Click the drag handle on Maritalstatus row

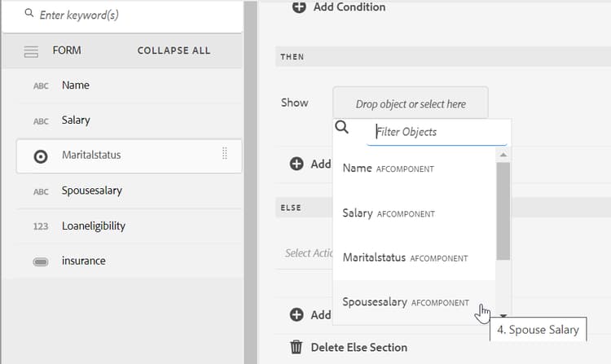click(x=225, y=155)
